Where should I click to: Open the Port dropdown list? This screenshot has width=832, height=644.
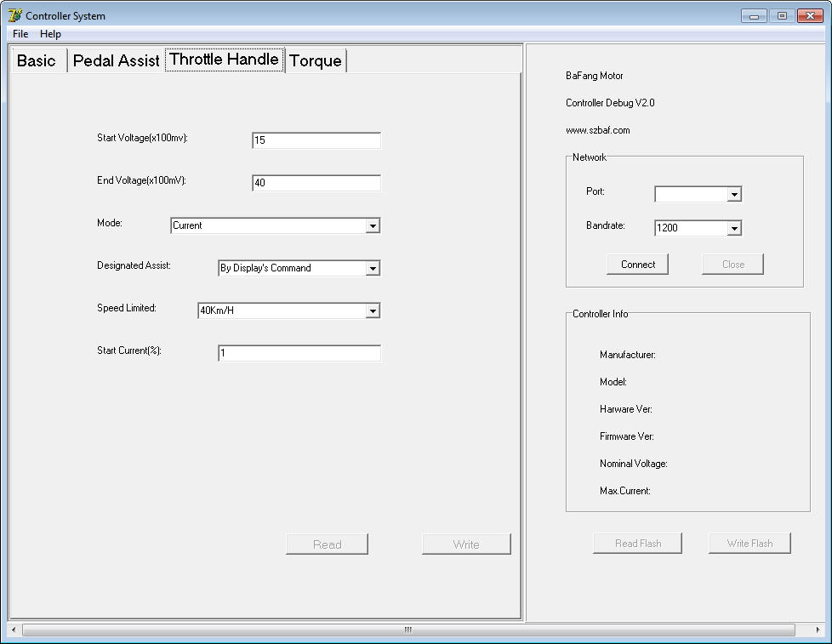click(733, 194)
